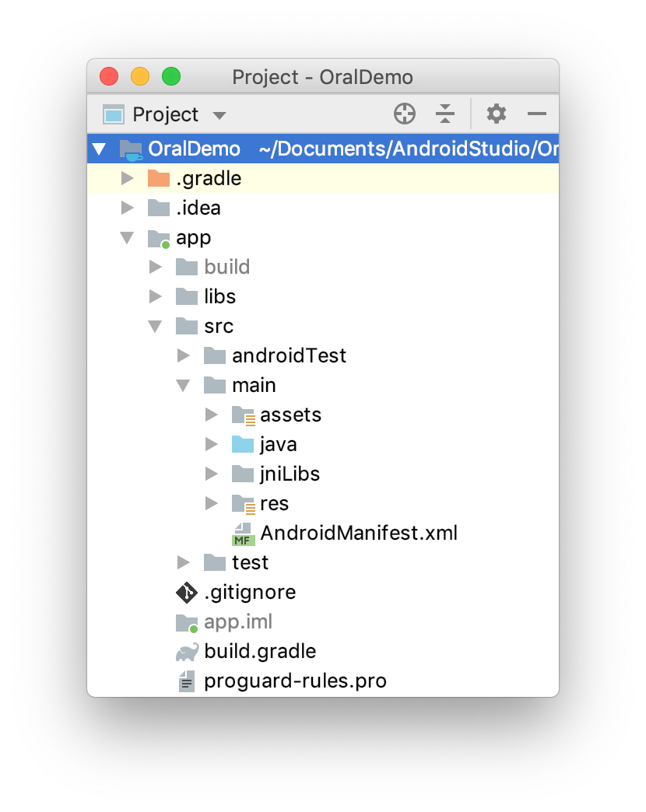Viewport: 646px width, 812px height.
Task: Click the yellow minimize window button
Action: [140, 77]
